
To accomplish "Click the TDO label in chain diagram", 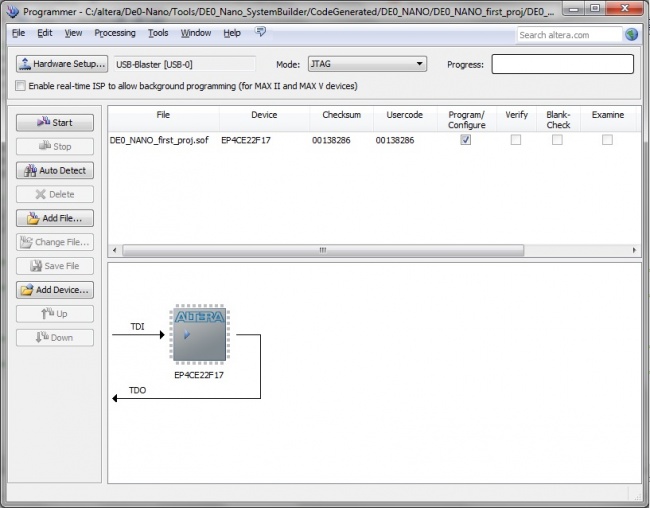I will tap(137, 390).
